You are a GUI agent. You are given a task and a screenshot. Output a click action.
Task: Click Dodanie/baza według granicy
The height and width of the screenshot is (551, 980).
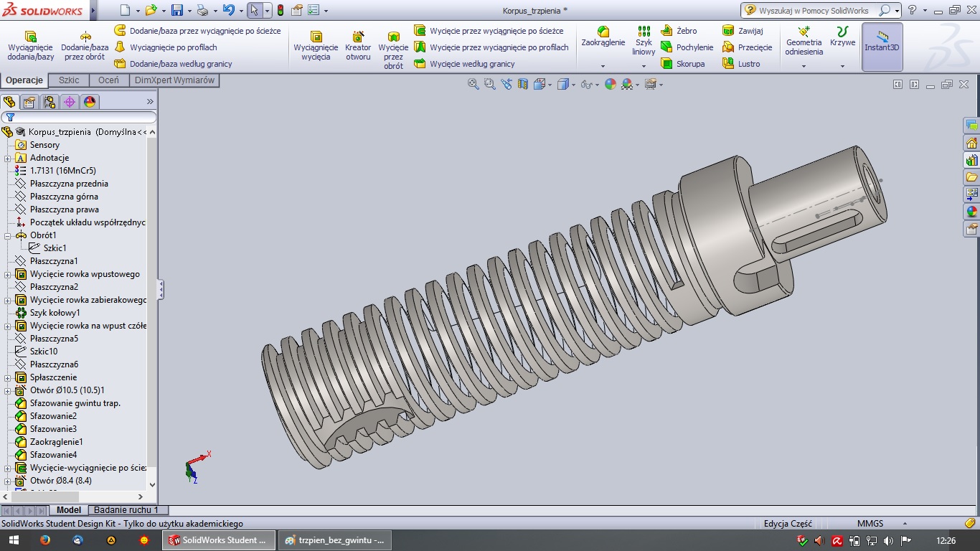173,64
